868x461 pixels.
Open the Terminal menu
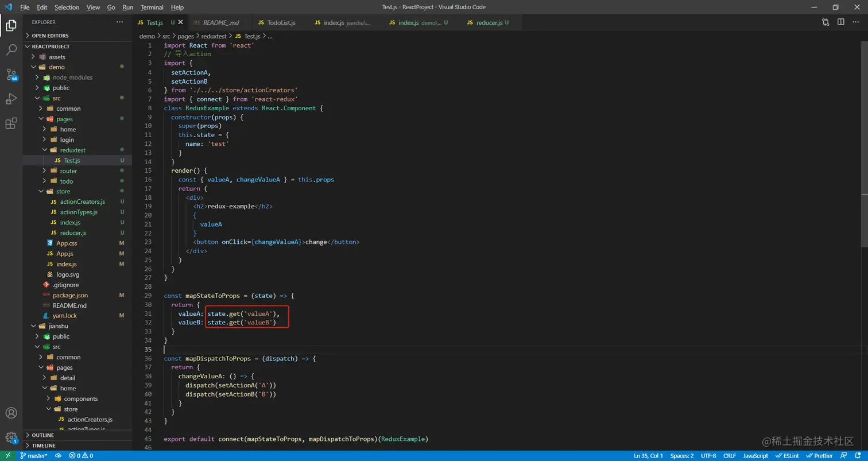pyautogui.click(x=152, y=7)
